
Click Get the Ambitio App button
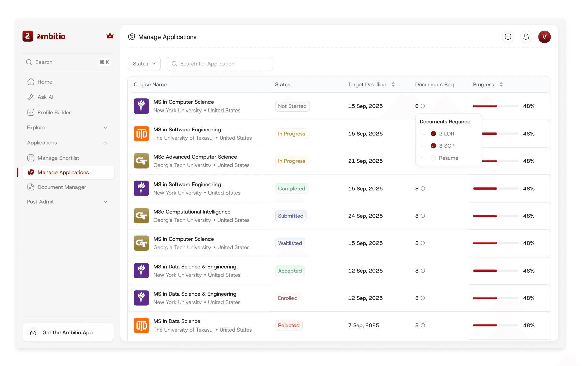pyautogui.click(x=68, y=332)
